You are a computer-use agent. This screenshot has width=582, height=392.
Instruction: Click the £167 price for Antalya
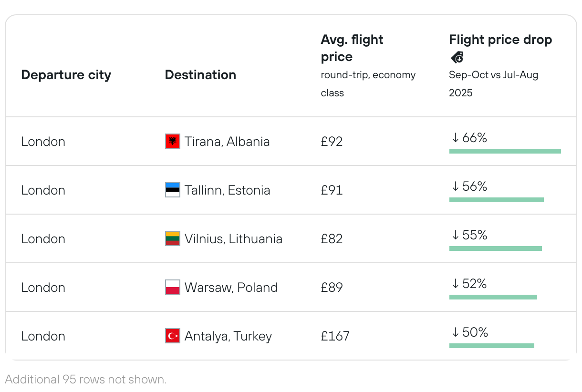[x=335, y=336]
